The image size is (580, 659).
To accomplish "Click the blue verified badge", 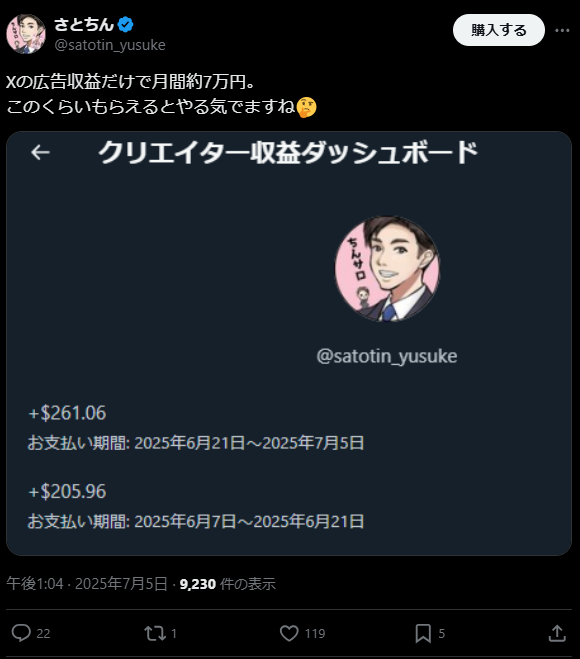I will (125, 25).
